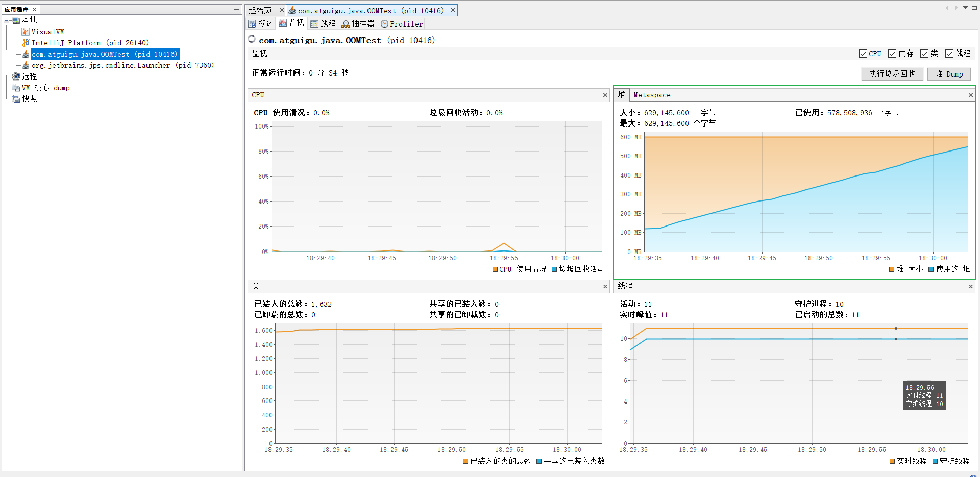Select the Metaspace tab in memory panel

point(652,95)
